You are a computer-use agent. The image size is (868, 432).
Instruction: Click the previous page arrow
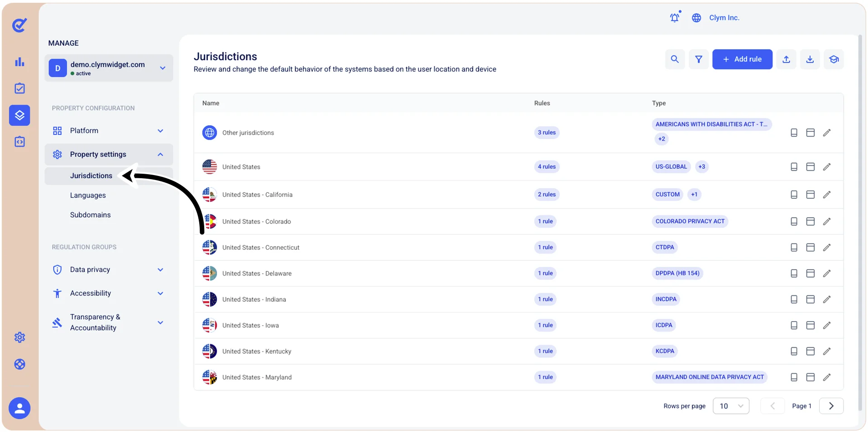[x=772, y=406]
